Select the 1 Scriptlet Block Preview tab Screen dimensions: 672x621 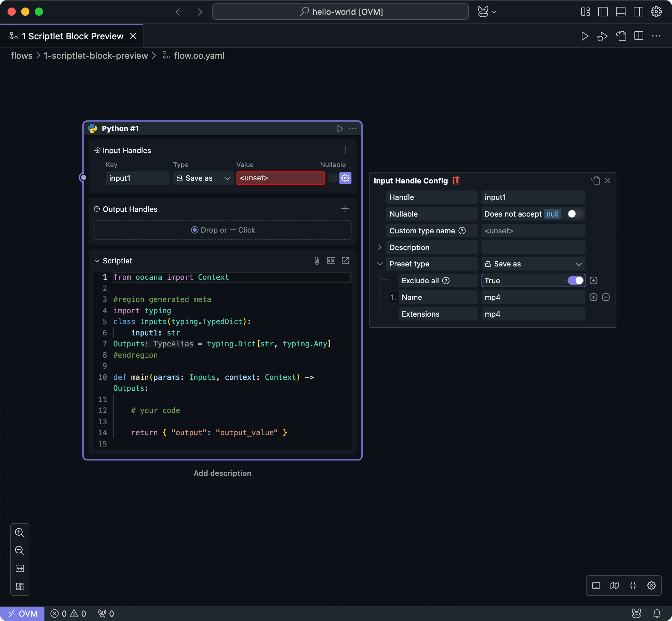(72, 36)
